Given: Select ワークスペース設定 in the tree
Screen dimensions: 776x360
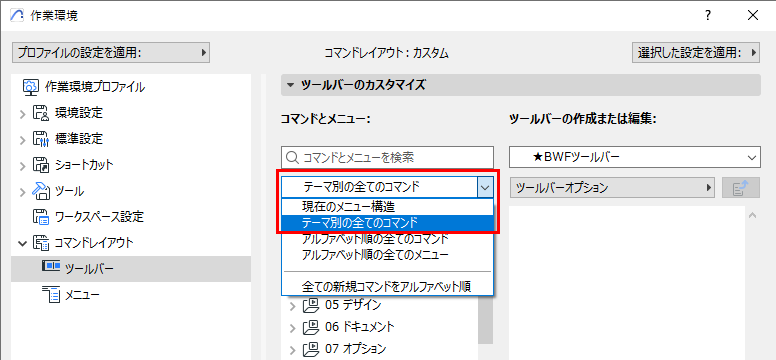Looking at the screenshot, I should point(99,217).
